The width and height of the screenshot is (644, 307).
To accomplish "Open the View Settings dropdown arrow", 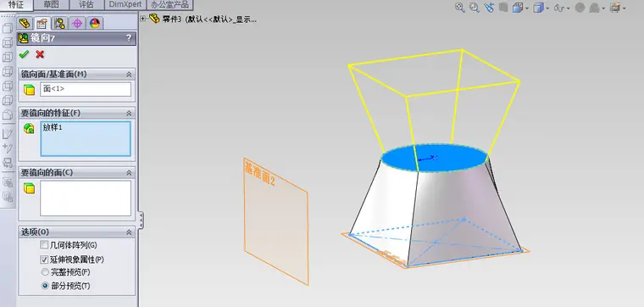I will click(x=624, y=8).
